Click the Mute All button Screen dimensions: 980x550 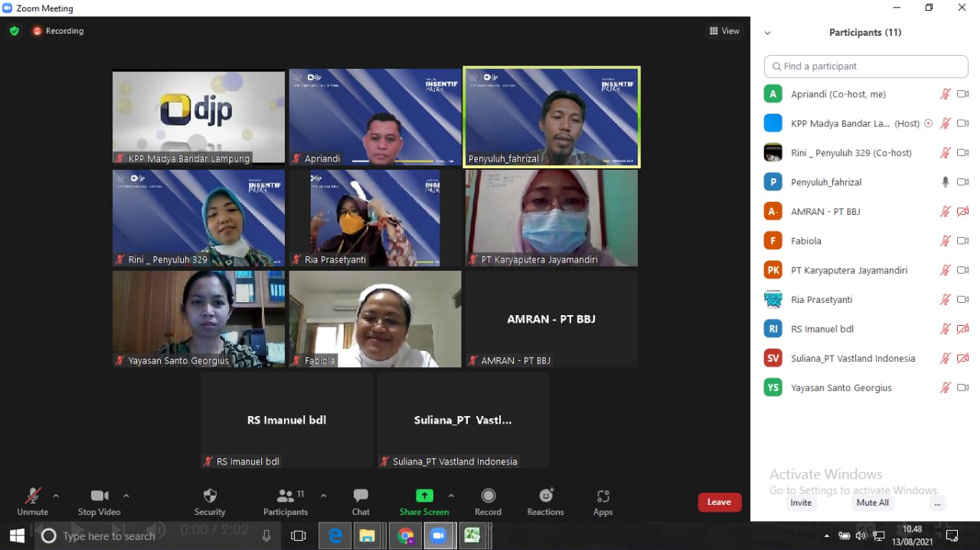[x=872, y=503]
